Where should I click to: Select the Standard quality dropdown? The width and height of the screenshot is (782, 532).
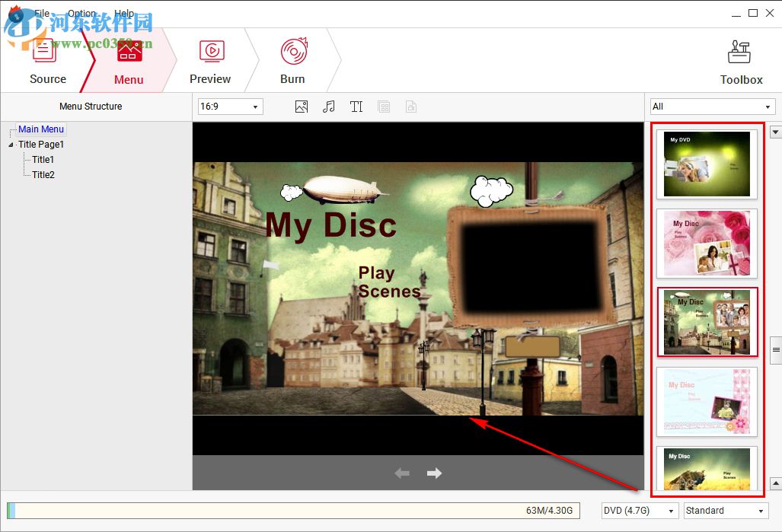tap(723, 510)
